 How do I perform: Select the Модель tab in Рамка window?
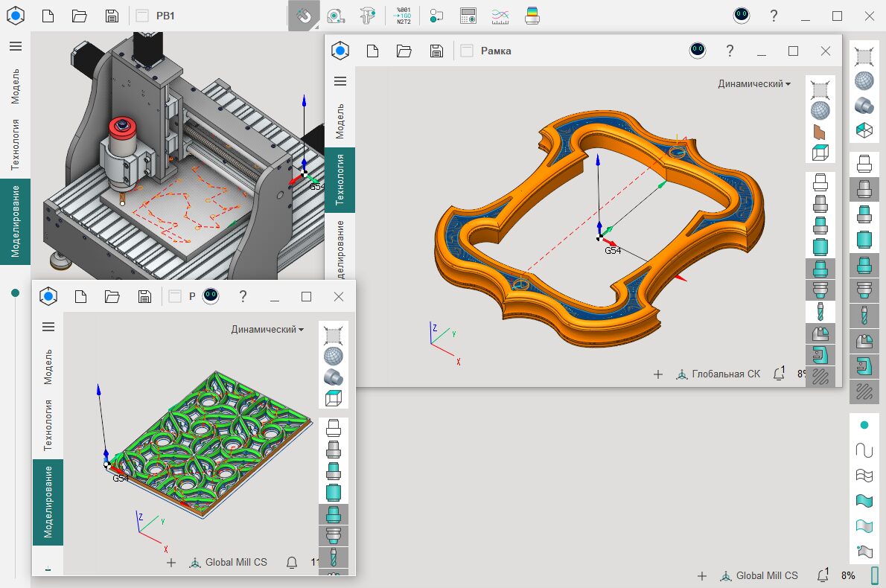point(340,121)
